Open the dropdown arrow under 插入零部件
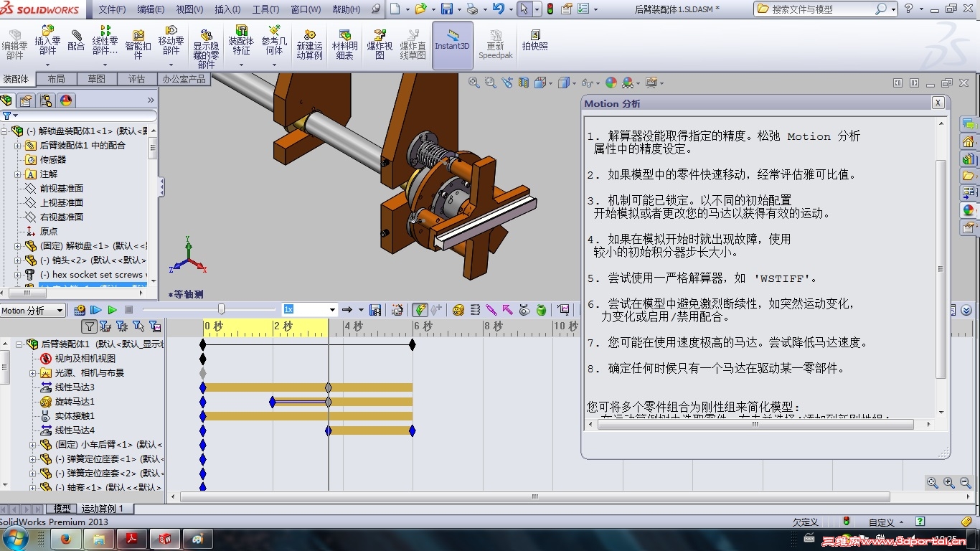 click(47, 64)
